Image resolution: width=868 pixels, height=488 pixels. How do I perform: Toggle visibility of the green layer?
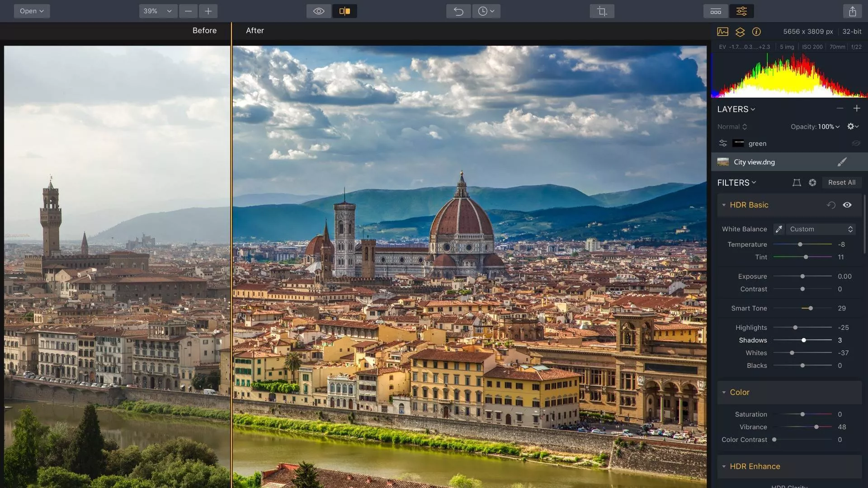[x=856, y=143]
